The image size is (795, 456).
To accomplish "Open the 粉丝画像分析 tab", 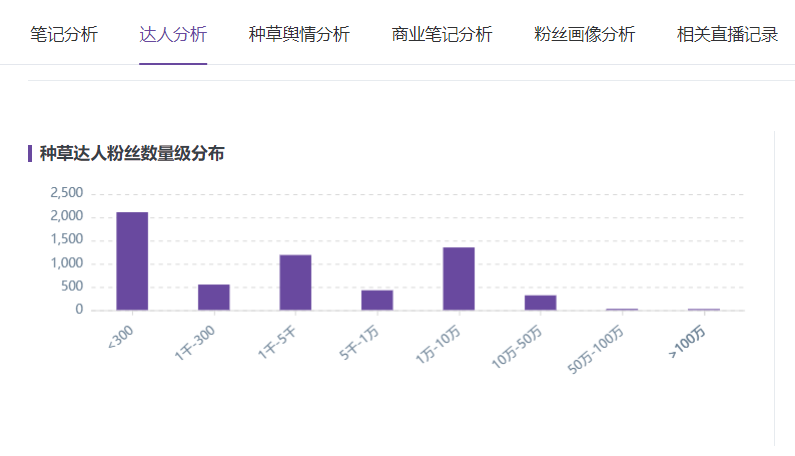I will pyautogui.click(x=585, y=35).
